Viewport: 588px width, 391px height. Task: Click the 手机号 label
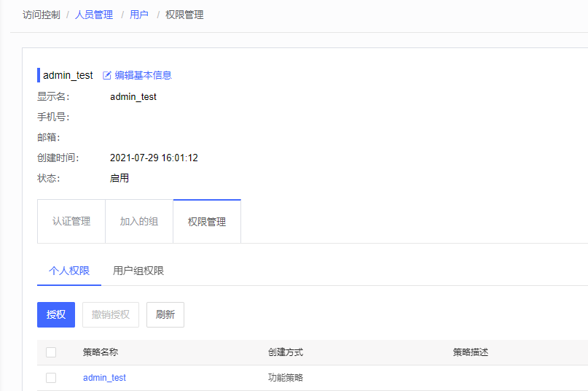53,117
